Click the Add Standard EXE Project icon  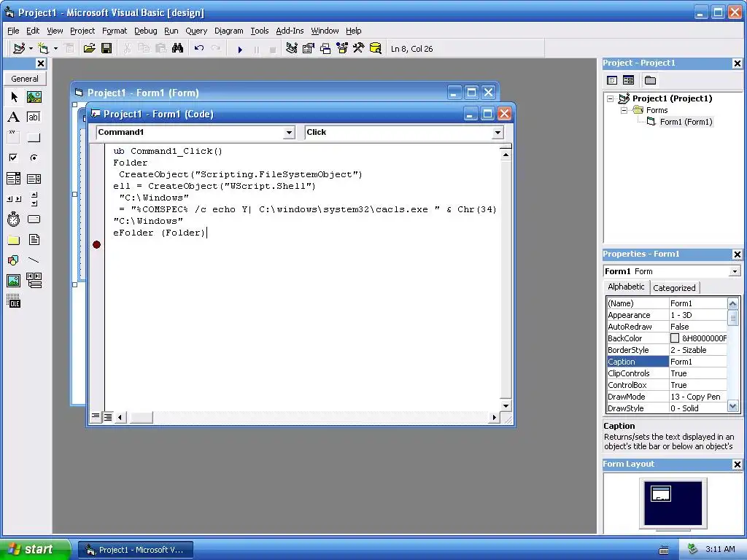click(19, 49)
